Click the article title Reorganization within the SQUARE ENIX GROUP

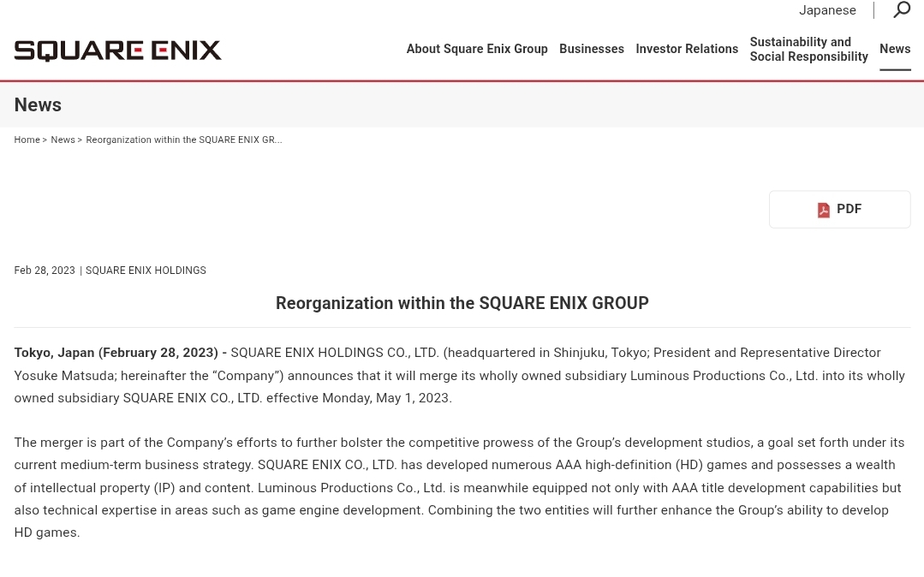point(462,303)
